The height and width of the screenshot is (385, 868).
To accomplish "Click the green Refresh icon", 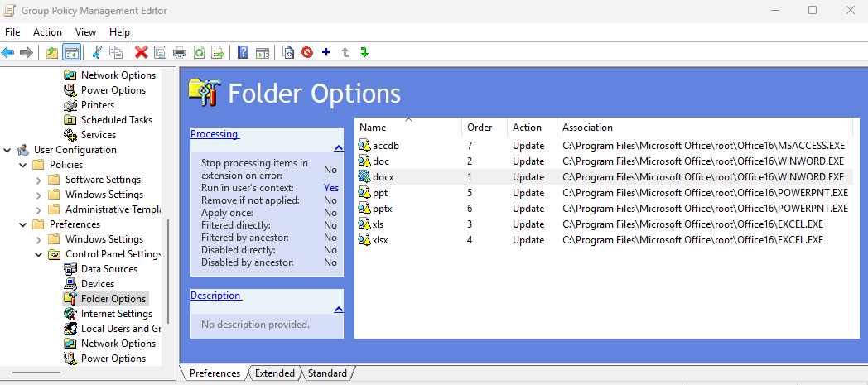I will tap(199, 52).
